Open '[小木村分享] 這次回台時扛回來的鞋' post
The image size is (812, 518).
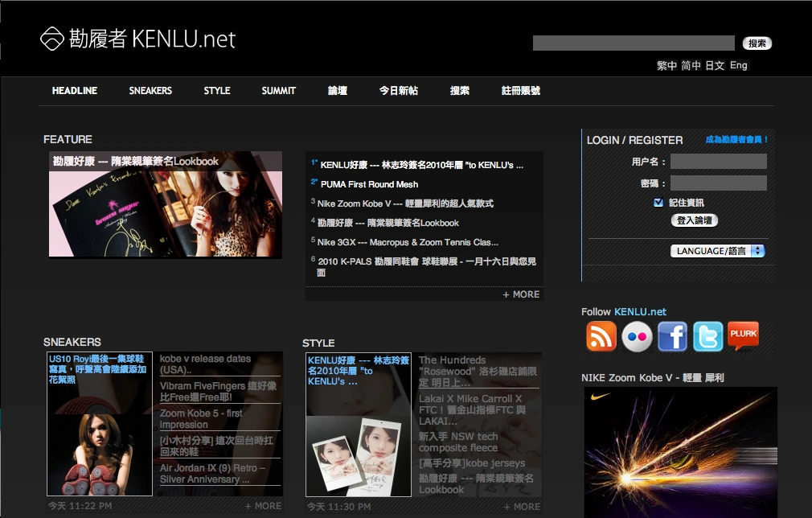tap(216, 446)
